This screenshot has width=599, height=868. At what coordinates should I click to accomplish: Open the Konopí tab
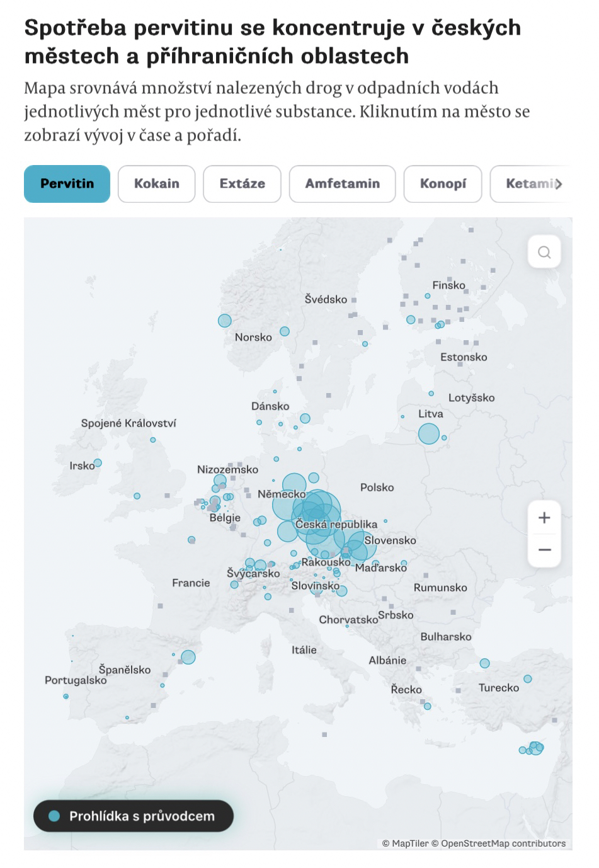pos(443,184)
